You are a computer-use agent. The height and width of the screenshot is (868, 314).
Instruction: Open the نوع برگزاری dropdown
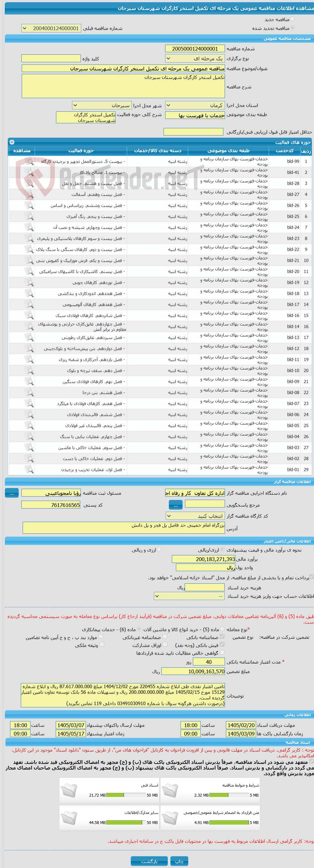[195, 58]
